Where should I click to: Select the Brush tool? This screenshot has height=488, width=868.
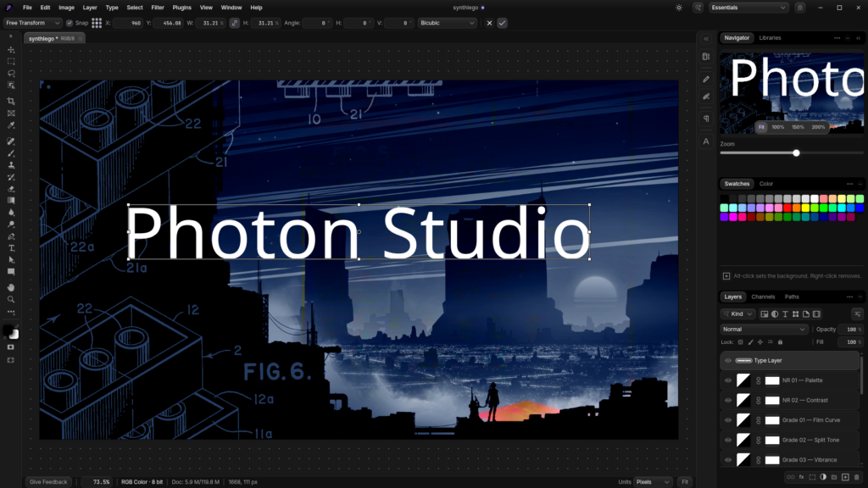click(x=11, y=153)
